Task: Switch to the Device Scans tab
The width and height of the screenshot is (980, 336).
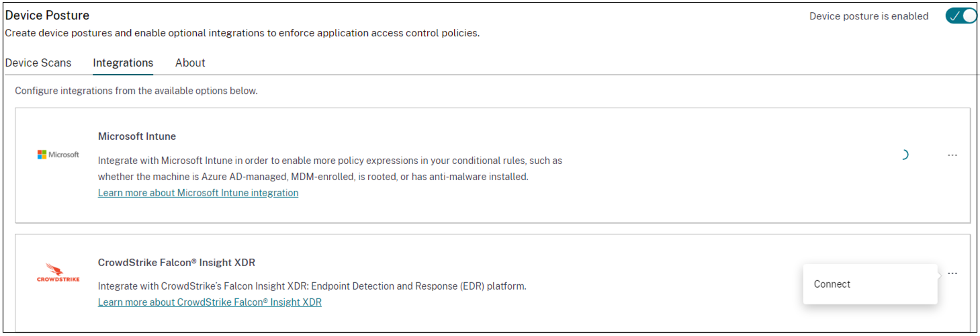Action: pos(38,62)
